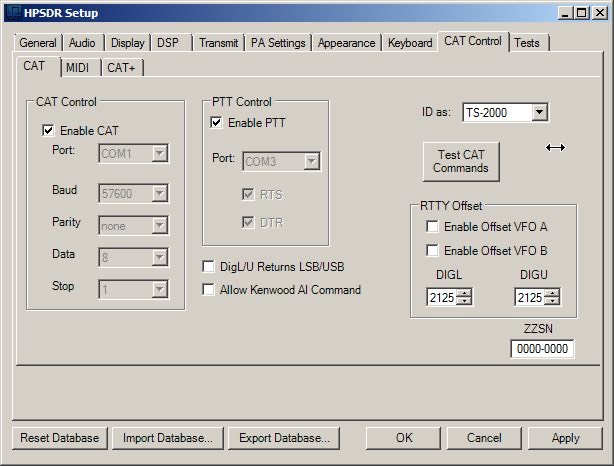
Task: Toggle the Enable PTT checkbox
Action: pyautogui.click(x=216, y=123)
